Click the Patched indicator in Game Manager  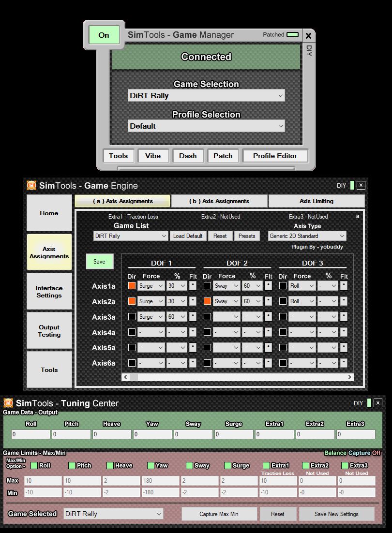coord(292,35)
